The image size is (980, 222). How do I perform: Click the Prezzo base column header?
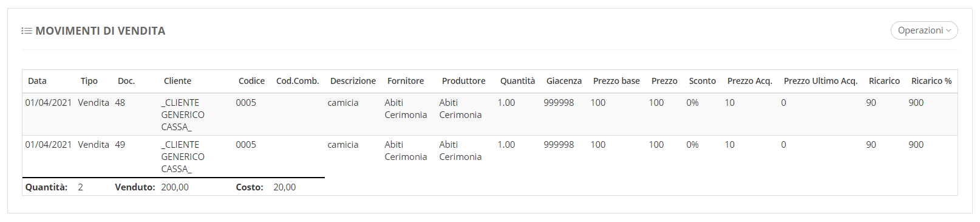[616, 81]
